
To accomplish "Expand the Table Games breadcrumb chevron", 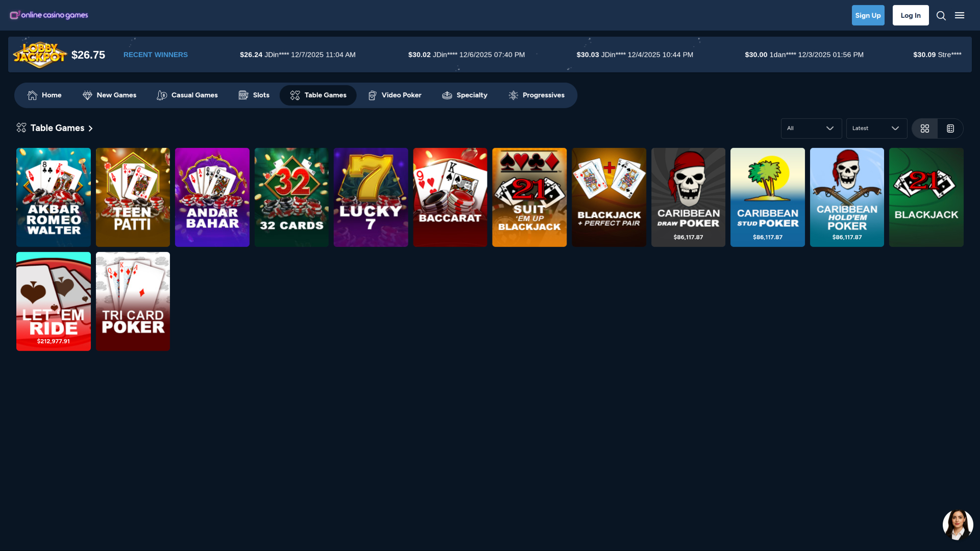I will [91, 128].
